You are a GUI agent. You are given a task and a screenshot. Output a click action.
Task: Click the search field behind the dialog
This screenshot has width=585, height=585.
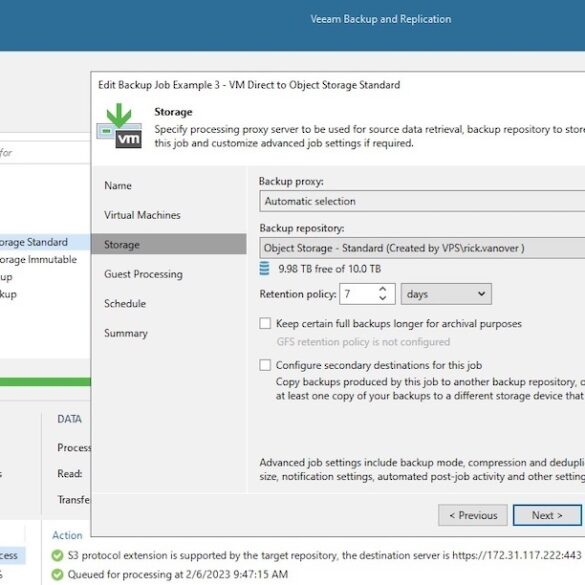pyautogui.click(x=45, y=153)
